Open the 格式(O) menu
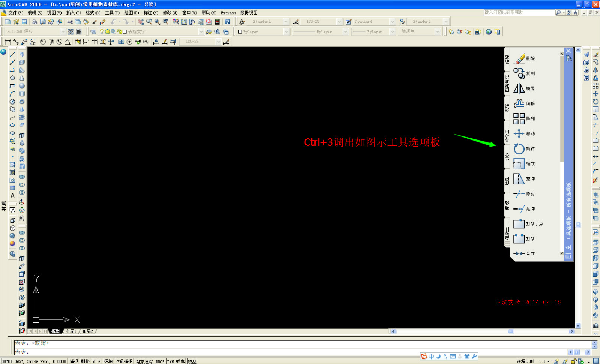This screenshot has width=600, height=364. [93, 13]
